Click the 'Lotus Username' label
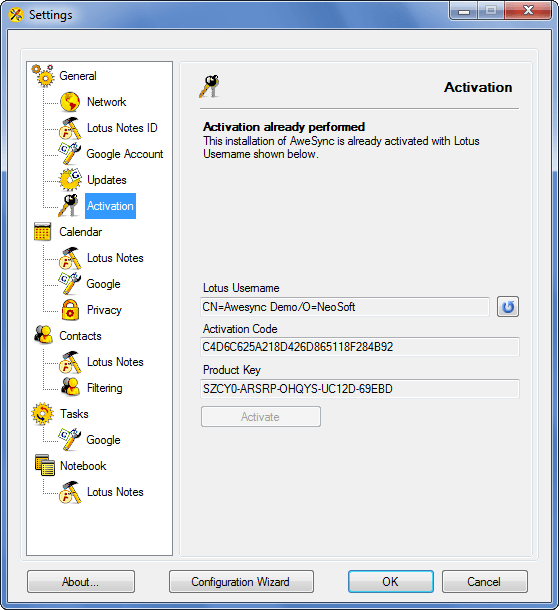 (241, 288)
